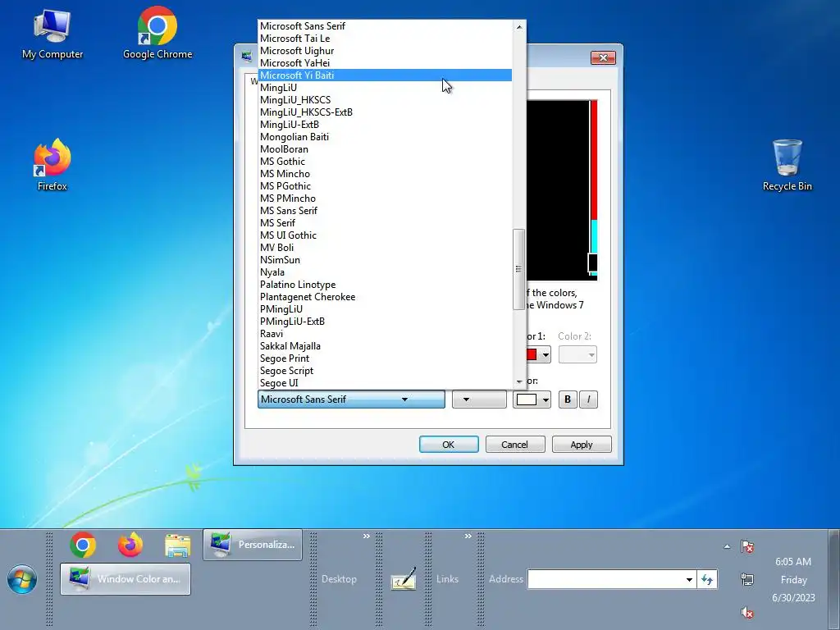
Task: Select Microsoft Sans Serif in the font list
Action: click(385, 25)
